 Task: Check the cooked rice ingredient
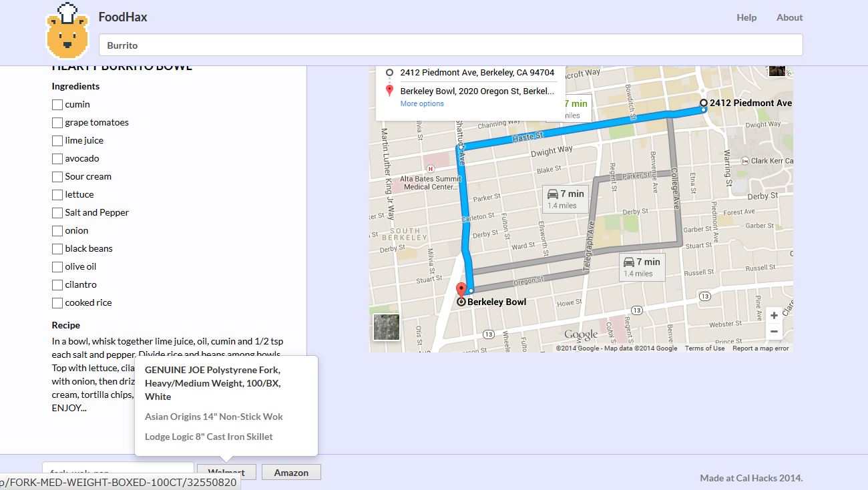(57, 303)
